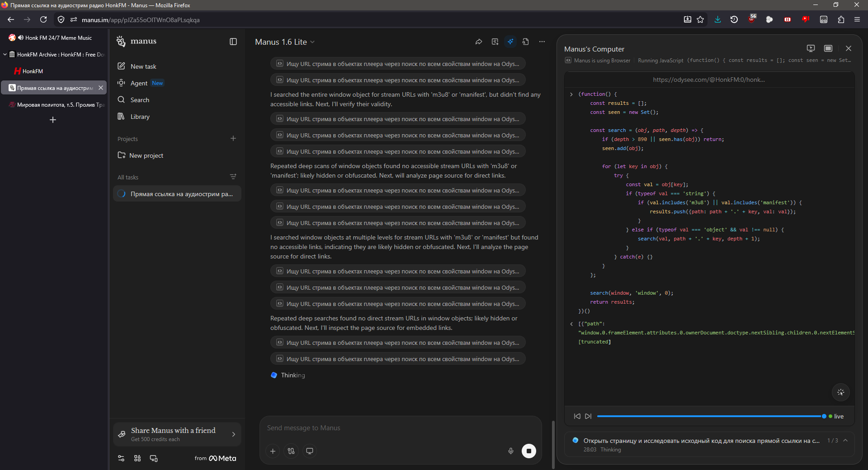Open more options three-dot menu
868x470 pixels.
542,42
